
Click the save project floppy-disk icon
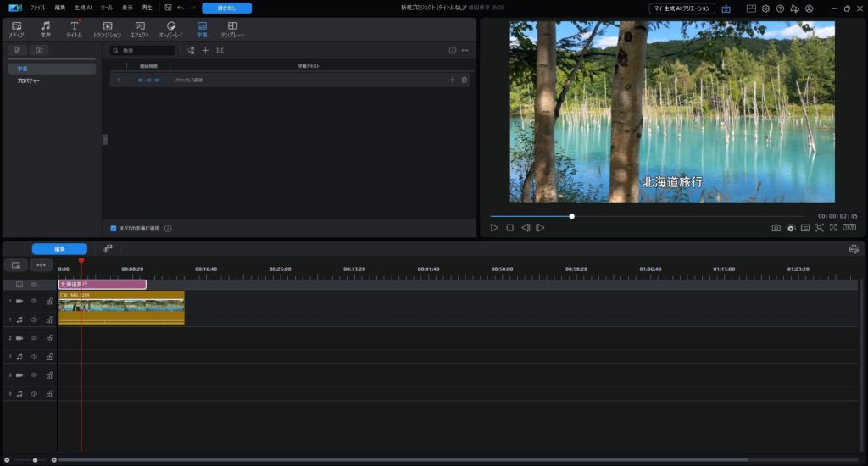pos(168,8)
